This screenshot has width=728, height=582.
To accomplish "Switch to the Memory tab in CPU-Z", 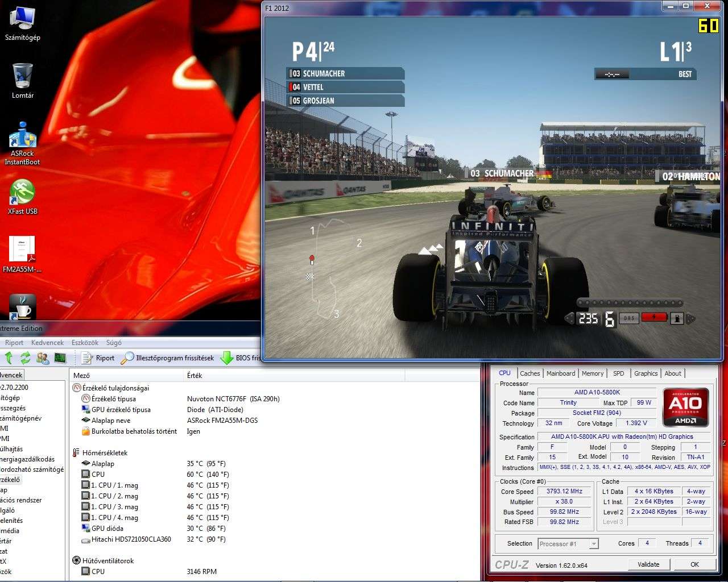I will (x=593, y=373).
